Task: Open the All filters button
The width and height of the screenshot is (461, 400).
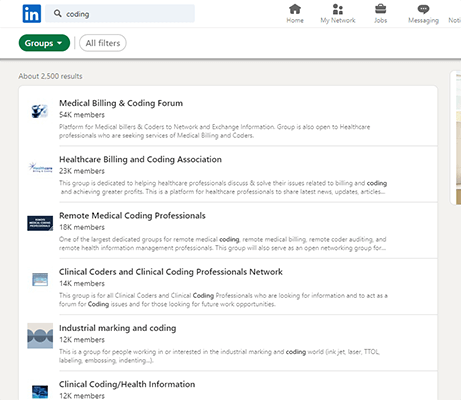Action: click(103, 43)
